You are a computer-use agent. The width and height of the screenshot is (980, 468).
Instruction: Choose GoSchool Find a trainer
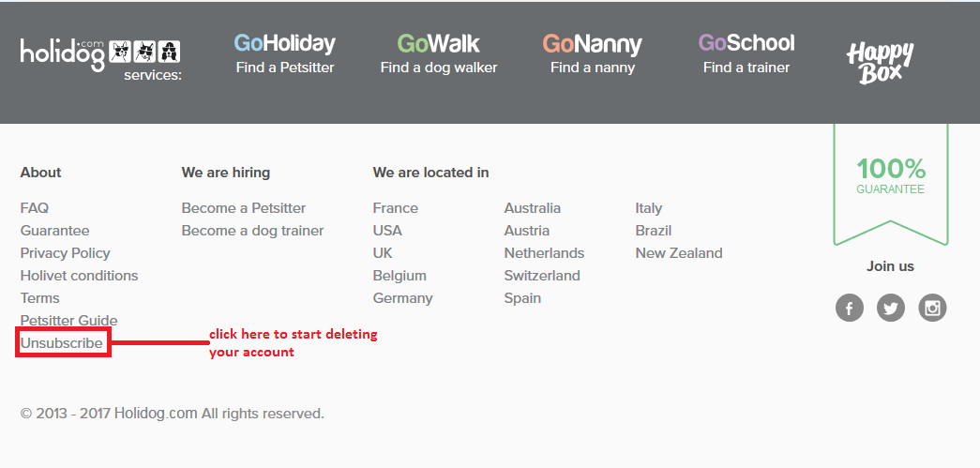tap(746, 54)
